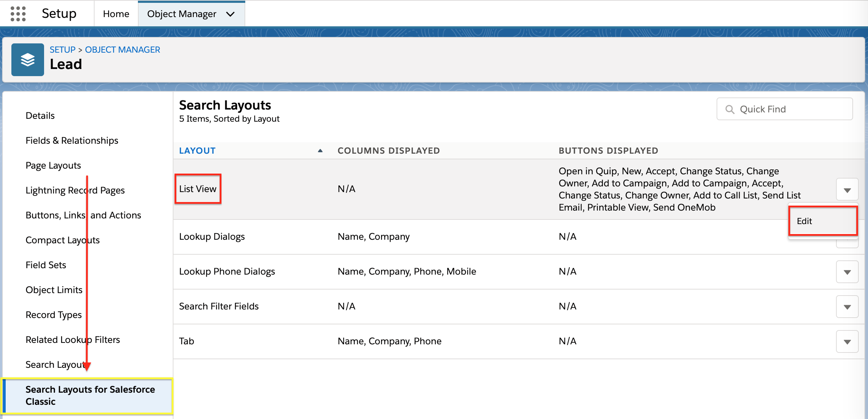Click '5 Items, Sorted by Layout' text
This screenshot has height=419, width=868.
click(229, 119)
